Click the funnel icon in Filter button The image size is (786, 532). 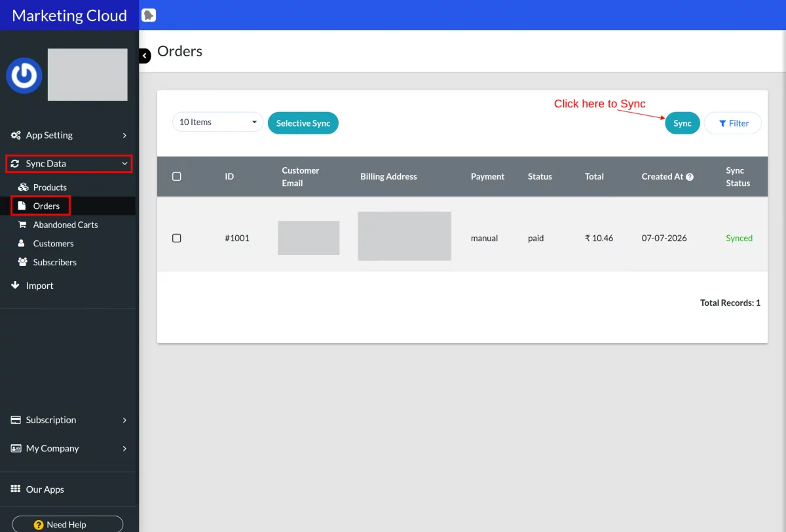(x=722, y=123)
